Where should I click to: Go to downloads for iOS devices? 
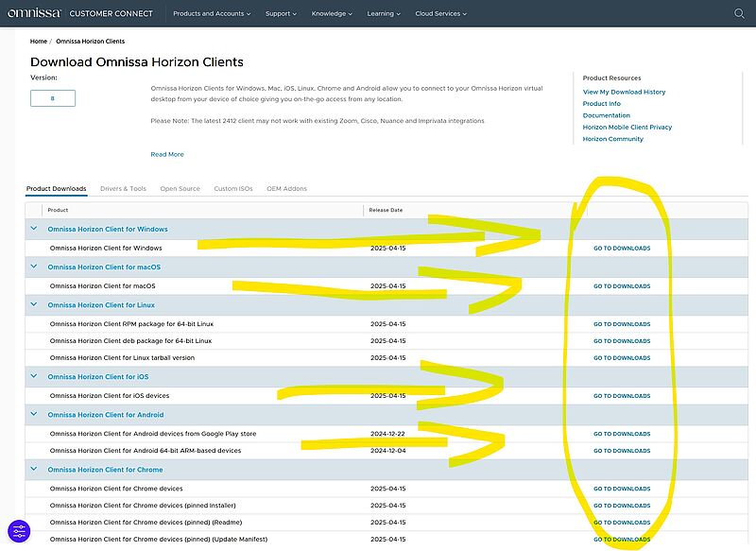[622, 396]
